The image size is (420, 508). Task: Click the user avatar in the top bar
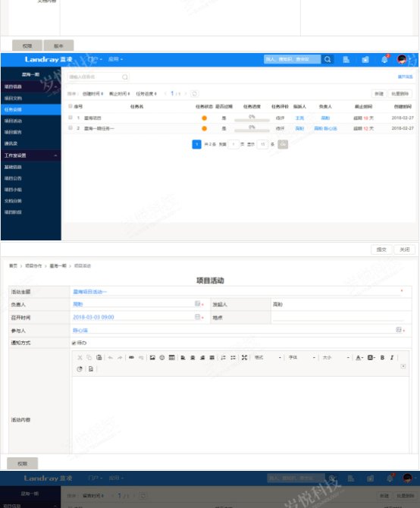pos(402,59)
